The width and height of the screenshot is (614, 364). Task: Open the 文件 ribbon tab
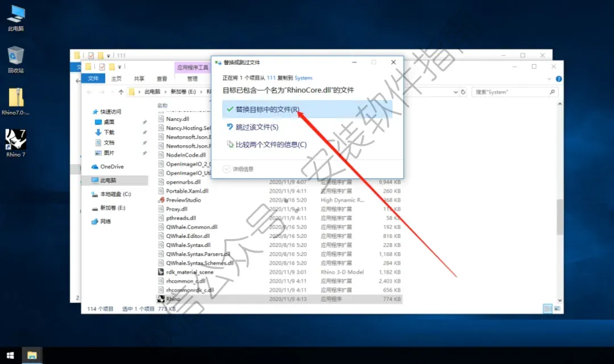pyautogui.click(x=93, y=78)
